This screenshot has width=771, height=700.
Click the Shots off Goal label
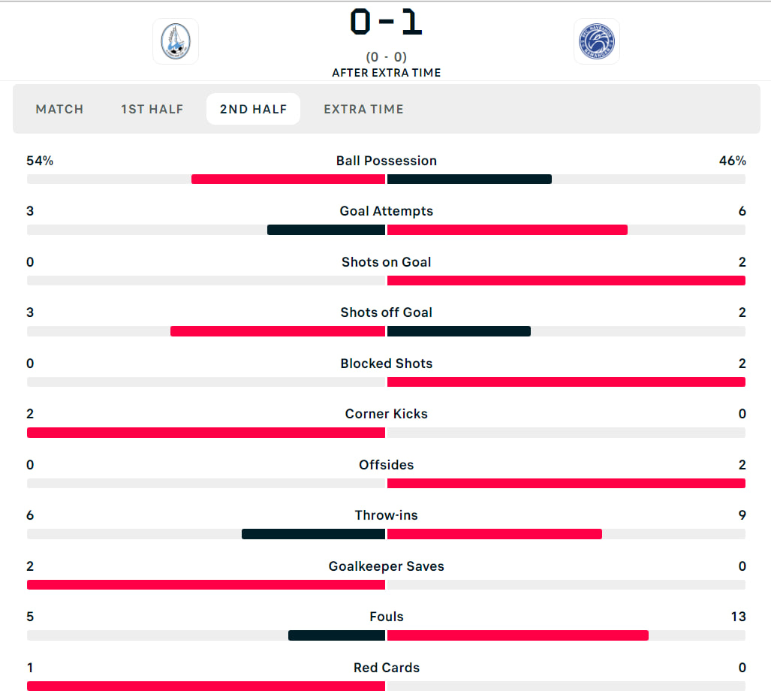pyautogui.click(x=386, y=312)
